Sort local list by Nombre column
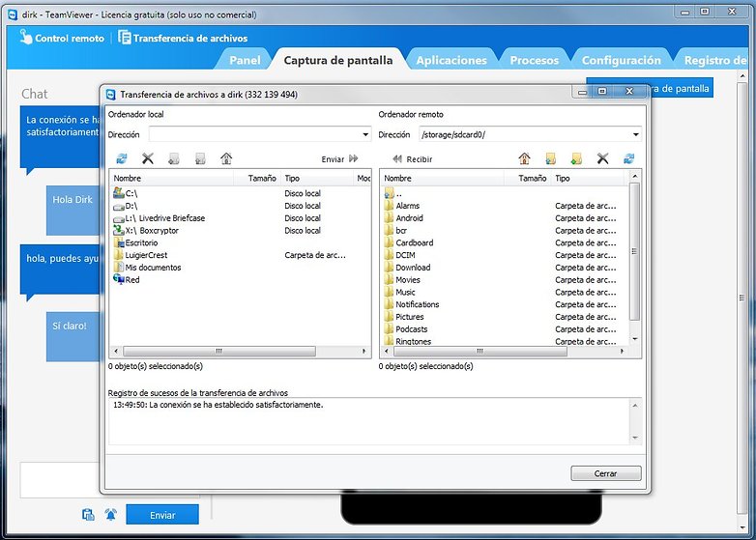The width and height of the screenshot is (756, 540). tap(172, 179)
